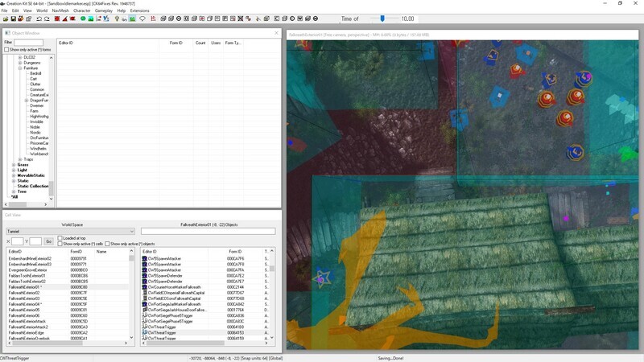Viewport: 644px width, 362px height.
Task: Open the NavMesh menu
Action: pyautogui.click(x=60, y=10)
